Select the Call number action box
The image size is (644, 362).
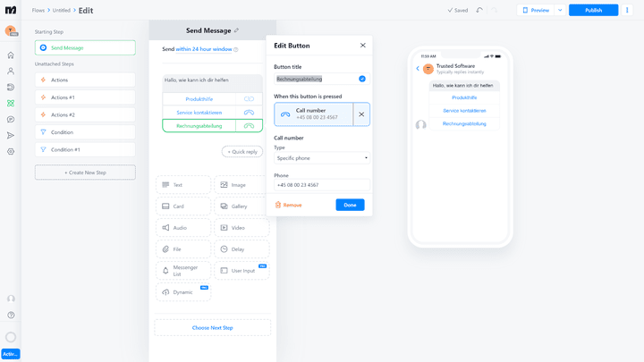click(x=313, y=114)
